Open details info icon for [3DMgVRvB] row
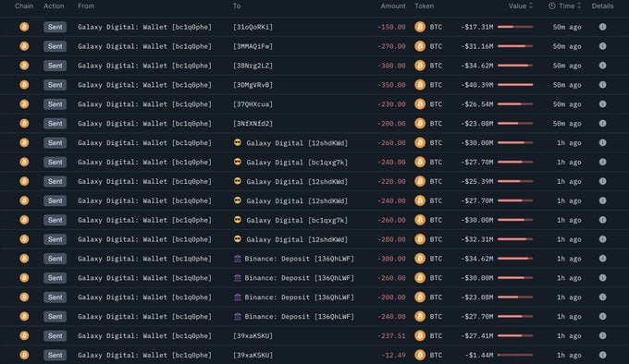The image size is (629, 364). tap(602, 84)
